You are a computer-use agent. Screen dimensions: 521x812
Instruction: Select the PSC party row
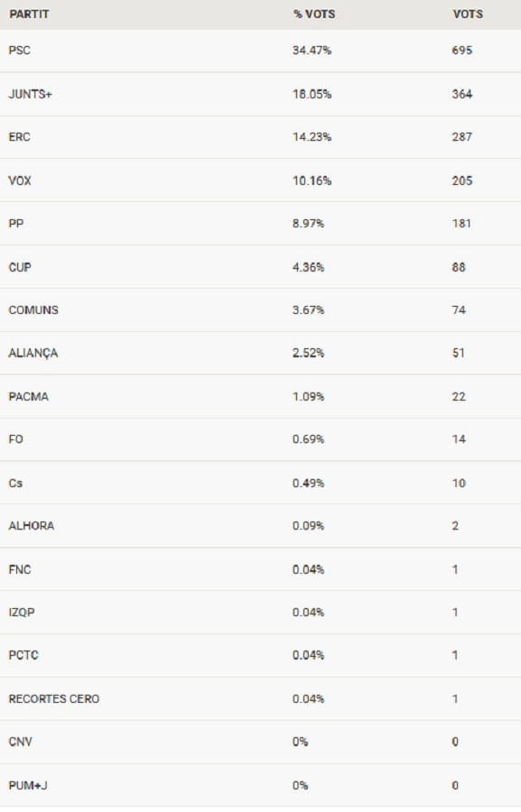[x=260, y=51]
